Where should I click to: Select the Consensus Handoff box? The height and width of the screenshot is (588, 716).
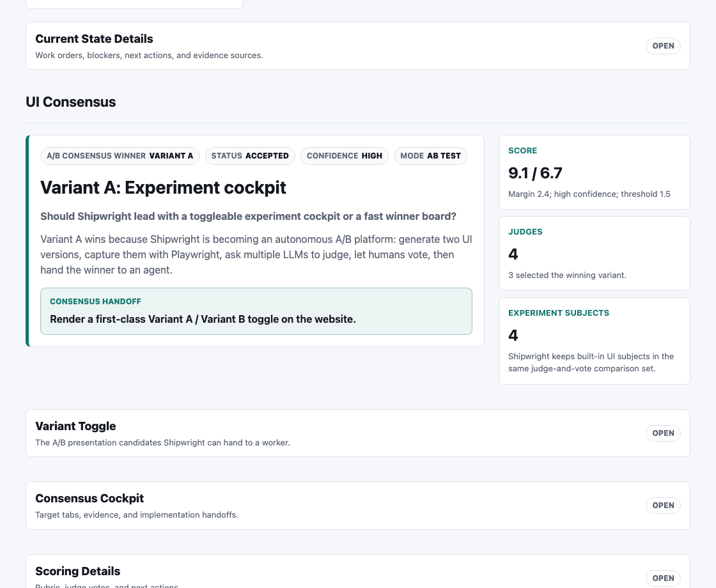click(256, 311)
